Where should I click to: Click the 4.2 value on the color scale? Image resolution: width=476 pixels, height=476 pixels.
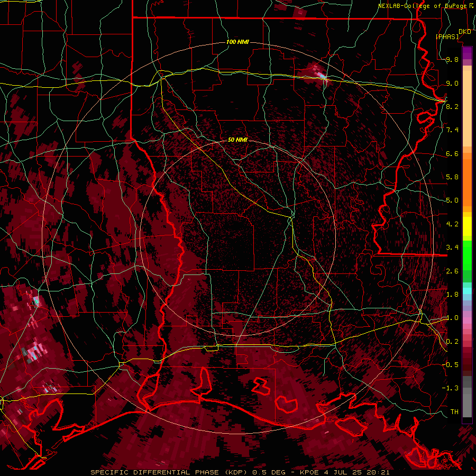pyautogui.click(x=452, y=224)
